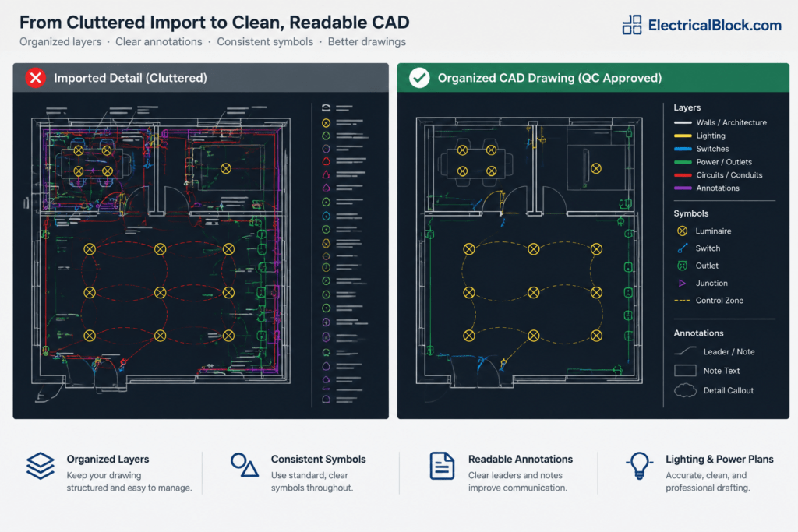Click the Organized Layers feature title
This screenshot has height=532, width=798.
(x=108, y=460)
